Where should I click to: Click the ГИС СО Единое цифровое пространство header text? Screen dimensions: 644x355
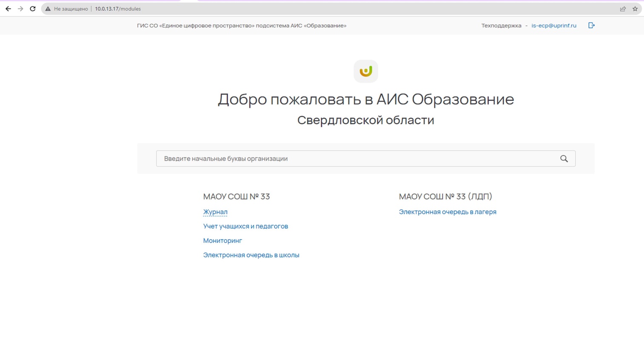(242, 26)
